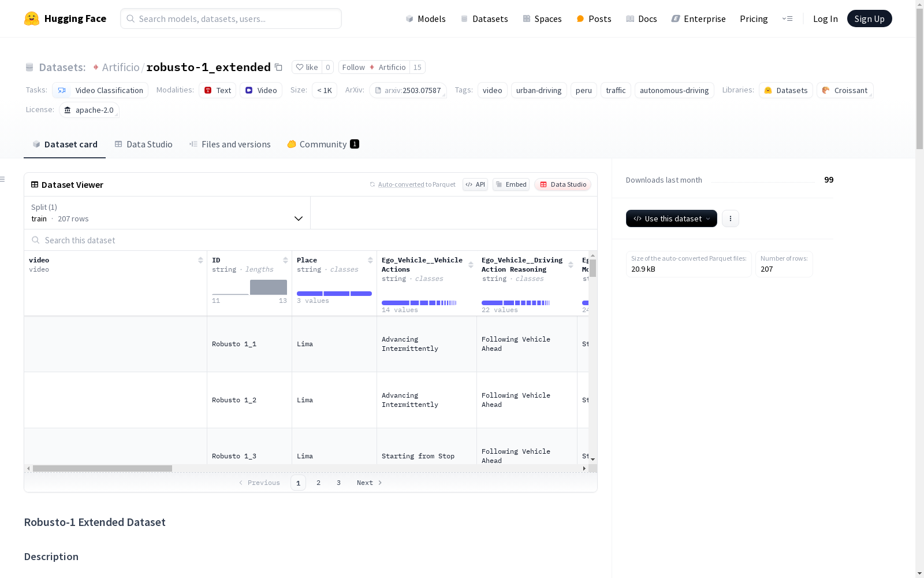Sort the Place column using its sort arrows
Image resolution: width=924 pixels, height=578 pixels.
pos(370,260)
